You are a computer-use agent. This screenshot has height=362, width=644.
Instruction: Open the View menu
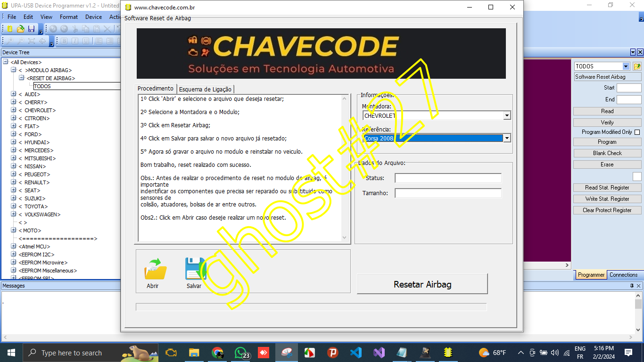[47, 17]
